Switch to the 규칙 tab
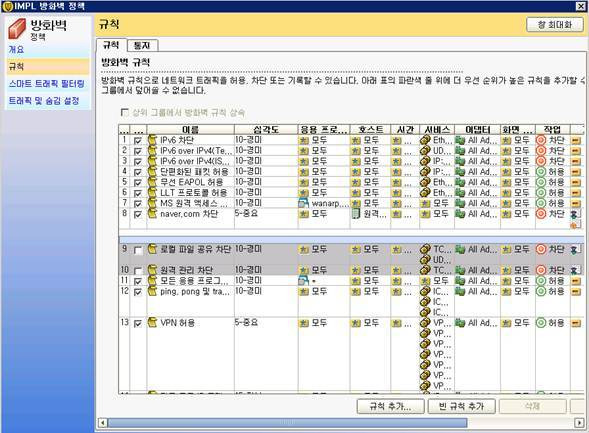 (x=111, y=45)
